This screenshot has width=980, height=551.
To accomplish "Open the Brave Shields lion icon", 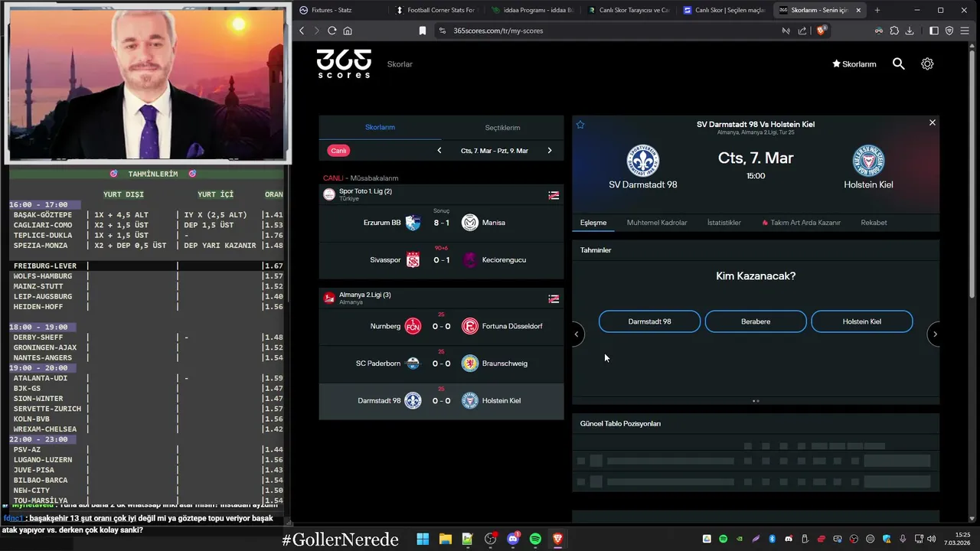I will tap(821, 31).
